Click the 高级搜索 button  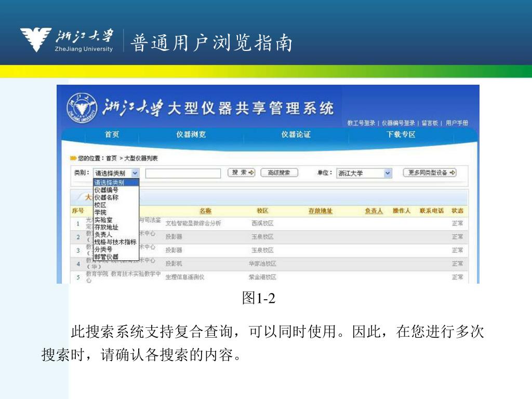point(279,172)
